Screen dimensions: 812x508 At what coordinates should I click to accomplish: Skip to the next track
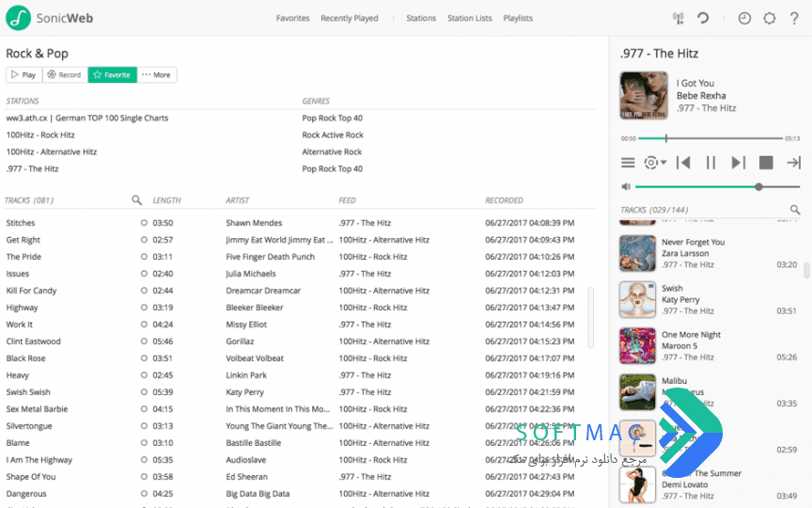(x=738, y=163)
